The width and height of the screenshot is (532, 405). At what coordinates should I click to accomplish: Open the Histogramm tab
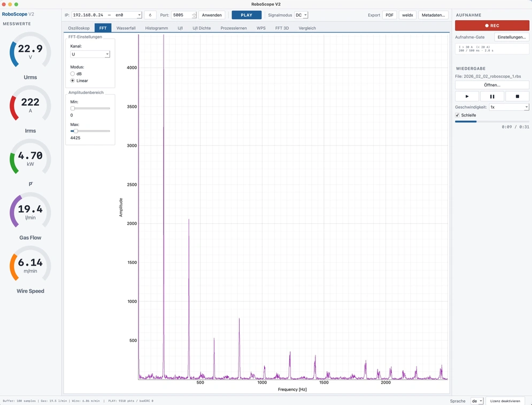pos(157,28)
